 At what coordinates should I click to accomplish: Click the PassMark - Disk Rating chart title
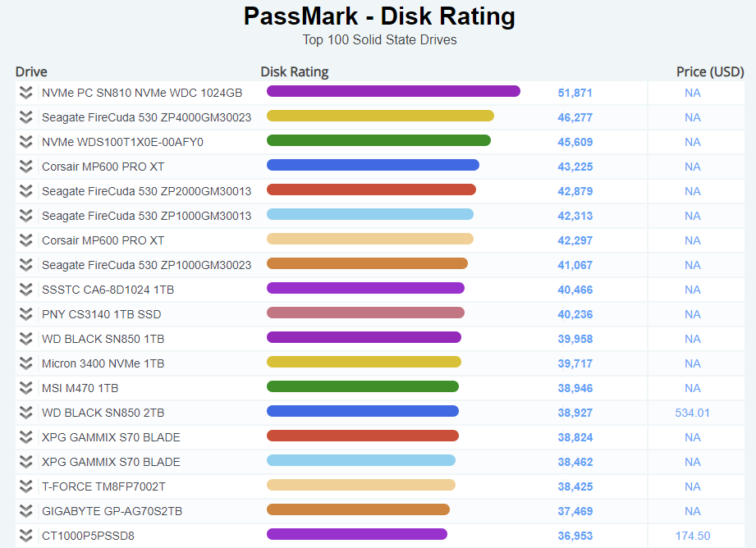[379, 16]
